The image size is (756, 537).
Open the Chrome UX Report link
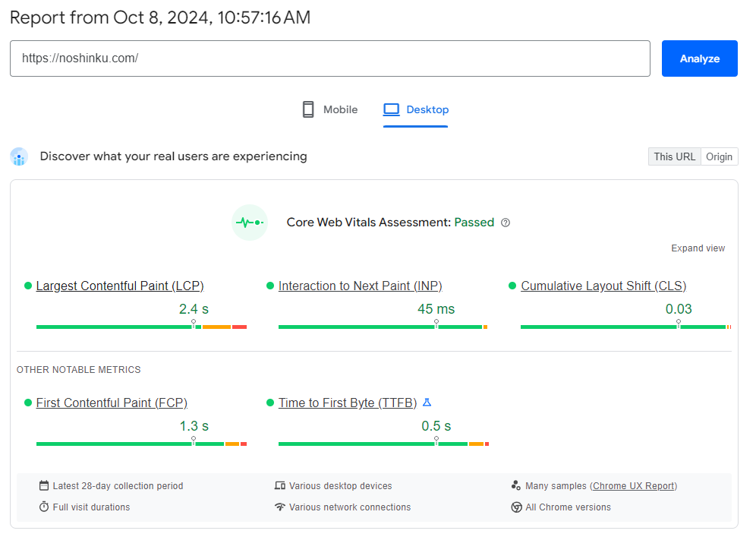point(633,486)
